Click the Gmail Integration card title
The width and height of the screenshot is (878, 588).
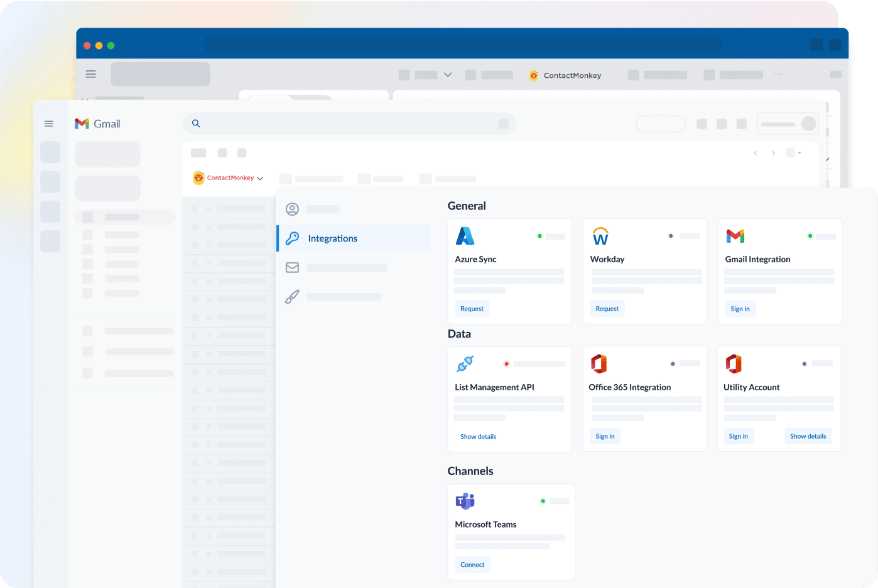coord(757,259)
